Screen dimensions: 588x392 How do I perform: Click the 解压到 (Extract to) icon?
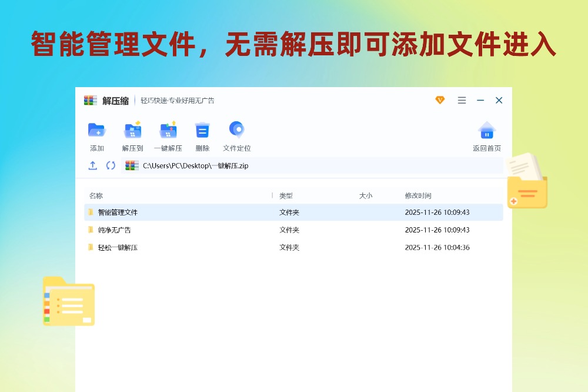tap(133, 131)
